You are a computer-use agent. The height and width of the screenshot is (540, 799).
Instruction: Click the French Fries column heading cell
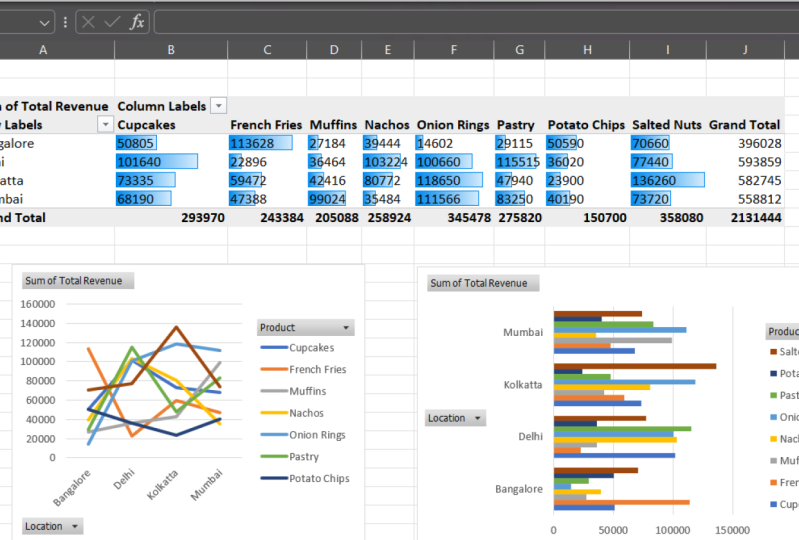(x=267, y=125)
